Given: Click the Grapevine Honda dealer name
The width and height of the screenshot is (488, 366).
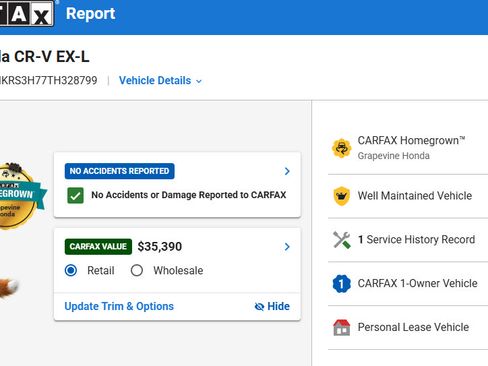Looking at the screenshot, I should 393,156.
